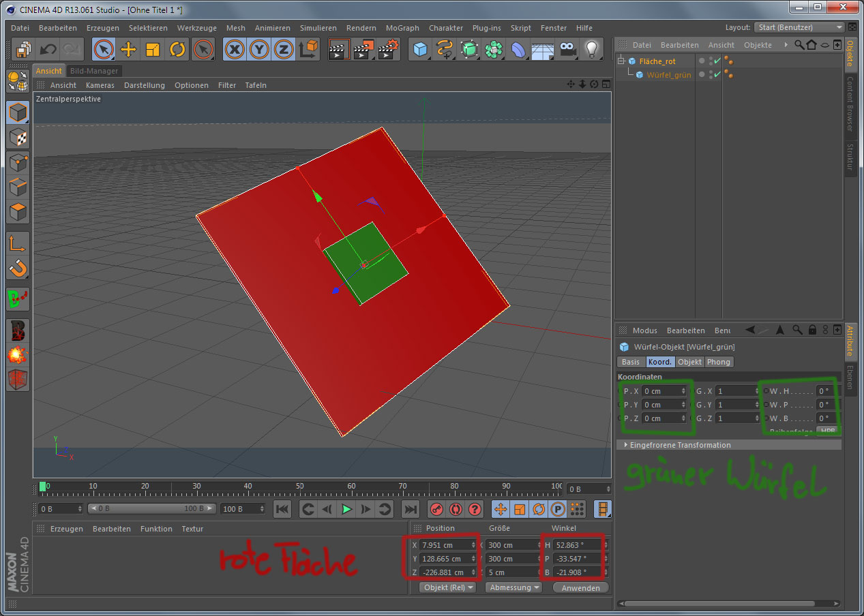
Task: Render the active view clapperboard icon
Action: [338, 49]
